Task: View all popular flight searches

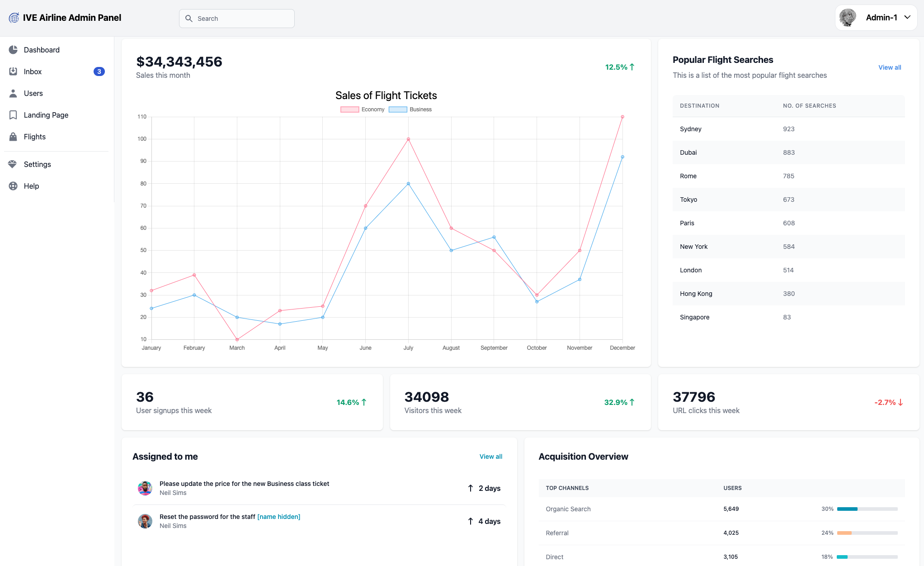Action: [x=889, y=67]
